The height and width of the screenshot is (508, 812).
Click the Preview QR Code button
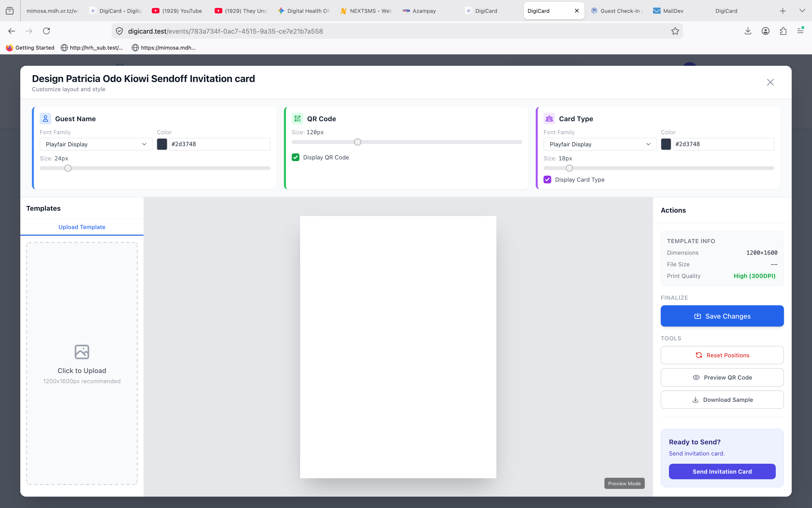coord(722,377)
